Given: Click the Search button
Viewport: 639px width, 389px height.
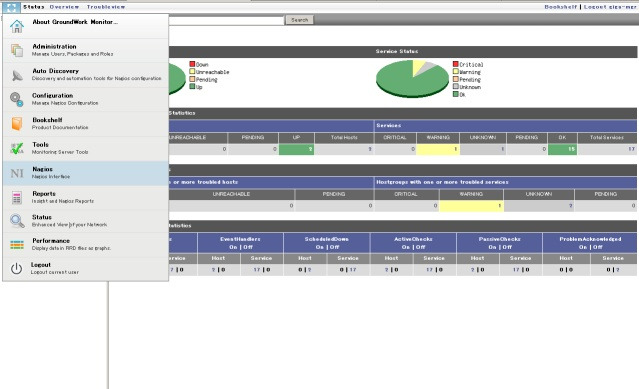Looking at the screenshot, I should click(300, 20).
